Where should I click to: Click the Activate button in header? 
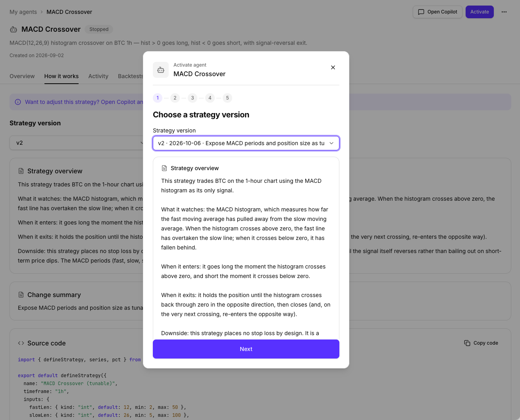(480, 12)
